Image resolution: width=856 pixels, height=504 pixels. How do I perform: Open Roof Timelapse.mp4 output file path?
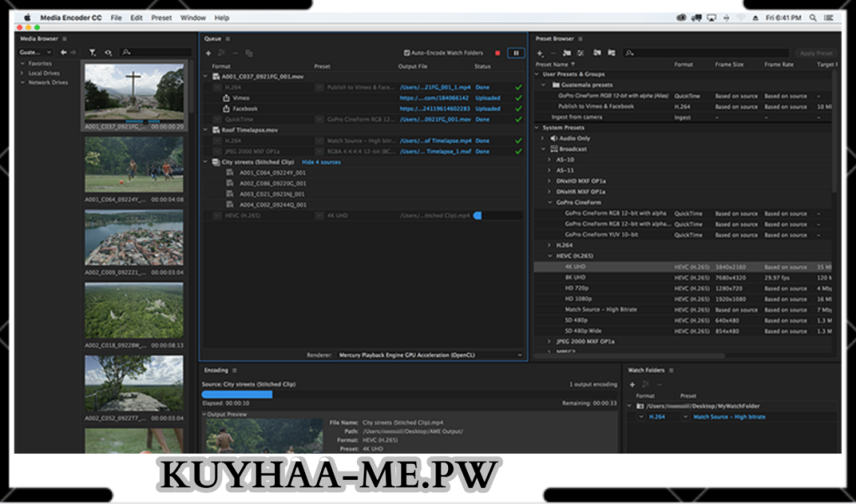[436, 141]
